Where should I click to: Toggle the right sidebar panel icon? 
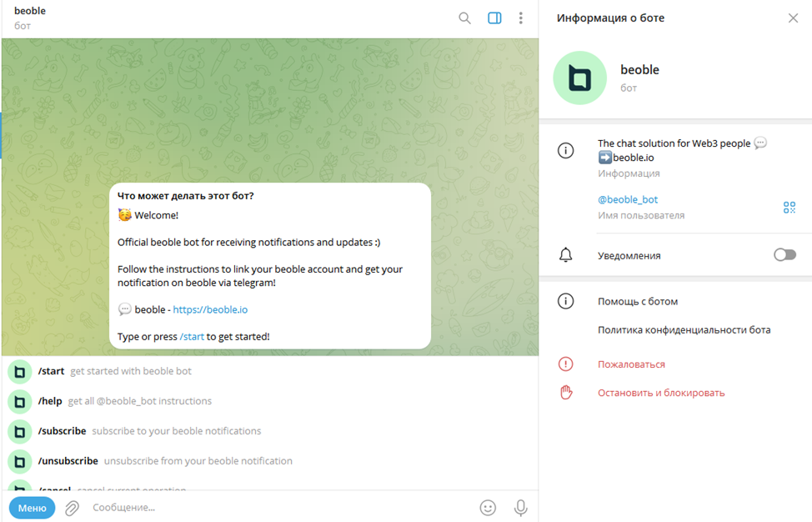point(494,18)
